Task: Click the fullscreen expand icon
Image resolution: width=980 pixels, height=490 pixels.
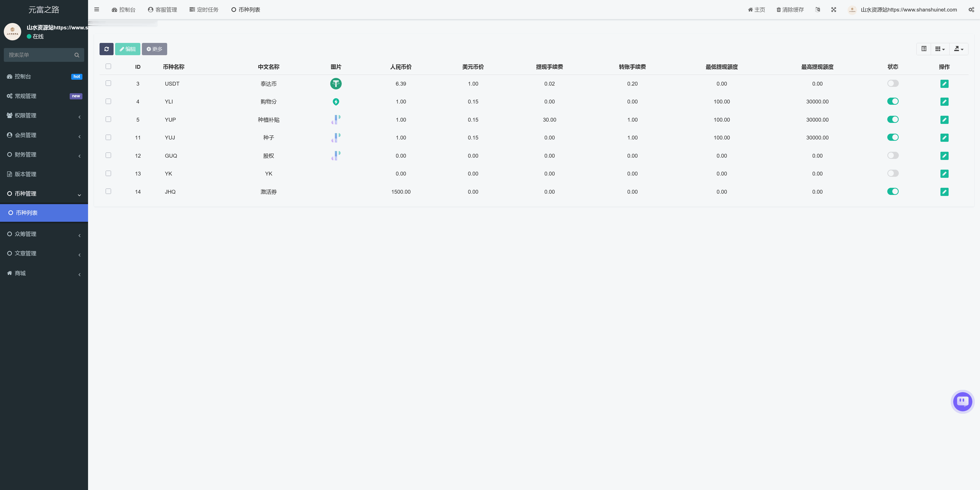Action: click(834, 9)
